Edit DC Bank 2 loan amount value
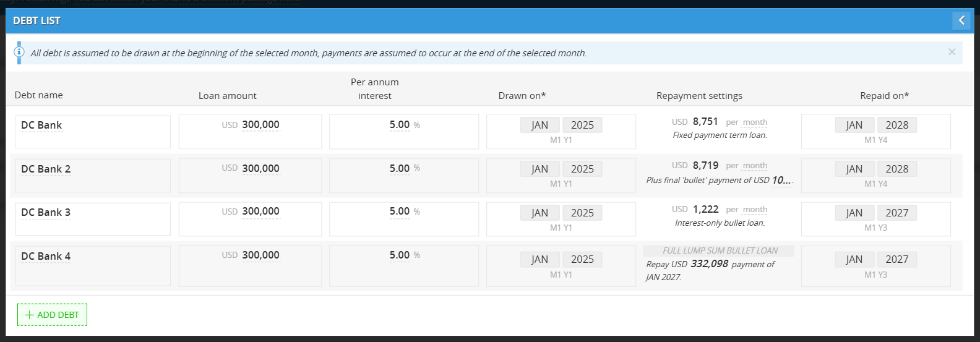 pyautogui.click(x=260, y=169)
